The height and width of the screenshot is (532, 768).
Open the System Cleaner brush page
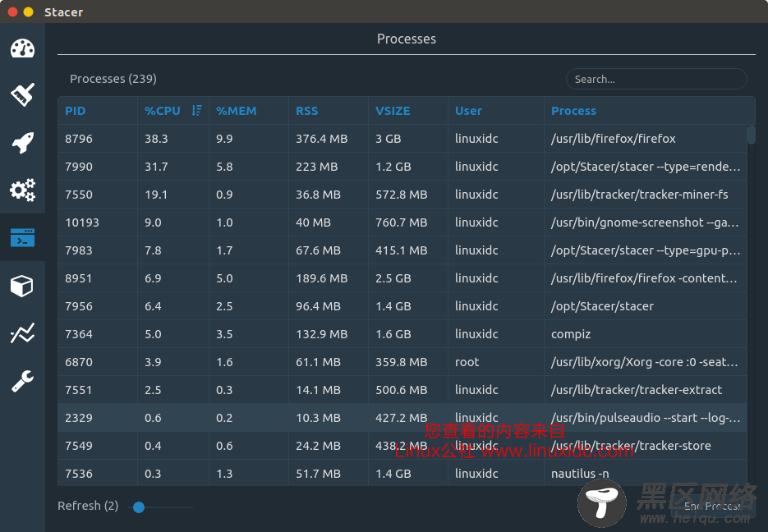pyautogui.click(x=22, y=94)
